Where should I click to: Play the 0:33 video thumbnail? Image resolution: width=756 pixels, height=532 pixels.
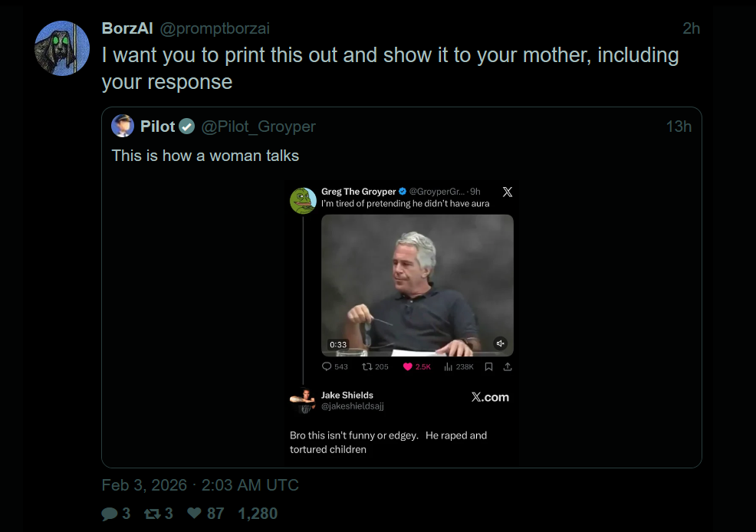pos(417,284)
